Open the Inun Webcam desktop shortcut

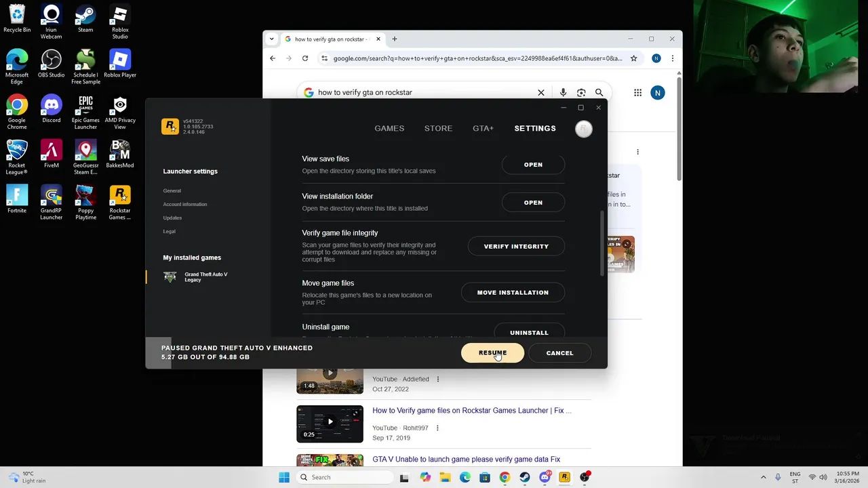(x=51, y=22)
